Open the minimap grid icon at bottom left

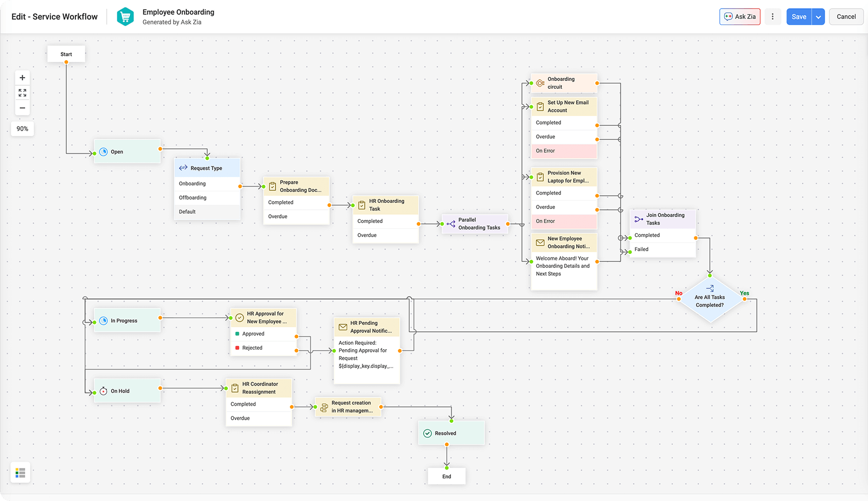20,472
